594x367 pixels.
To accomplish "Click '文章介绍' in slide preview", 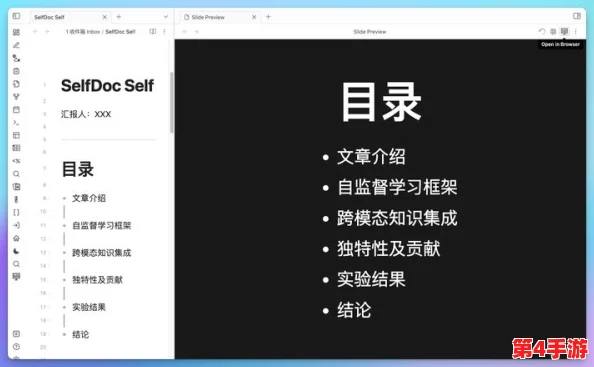I will [x=371, y=156].
